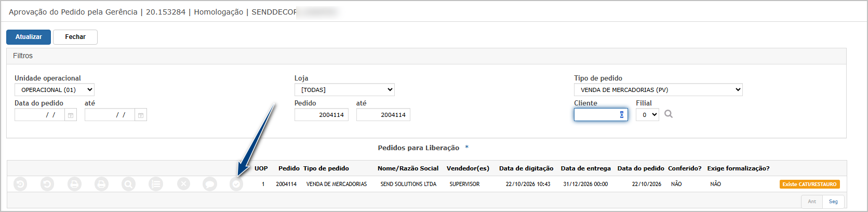
Task: Click the Exige formalização? column header
Action: click(738, 168)
